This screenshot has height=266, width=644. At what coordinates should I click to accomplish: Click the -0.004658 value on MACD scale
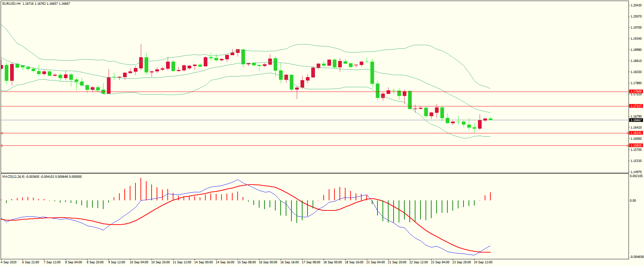click(637, 257)
